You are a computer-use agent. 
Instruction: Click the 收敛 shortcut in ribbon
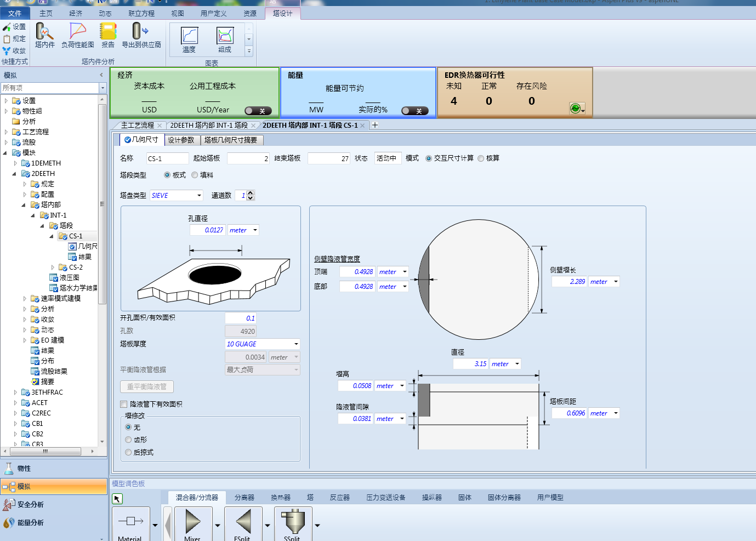pyautogui.click(x=14, y=51)
